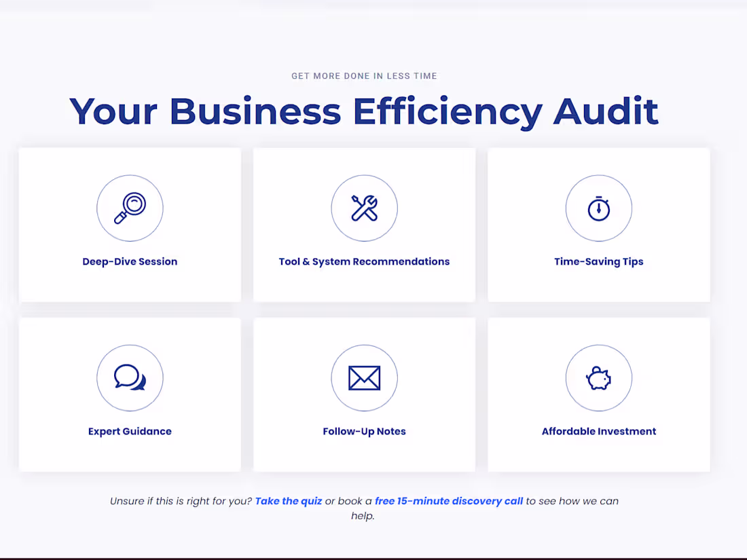Click the piggy bank Affordable Investment icon
Screen dimensions: 747x560
coord(598,377)
